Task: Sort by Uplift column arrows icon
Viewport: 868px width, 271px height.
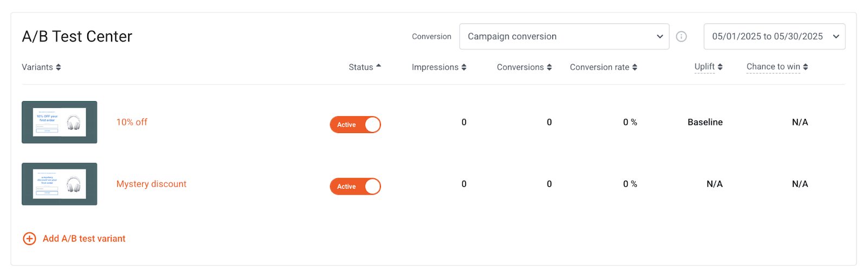Action: [x=720, y=67]
